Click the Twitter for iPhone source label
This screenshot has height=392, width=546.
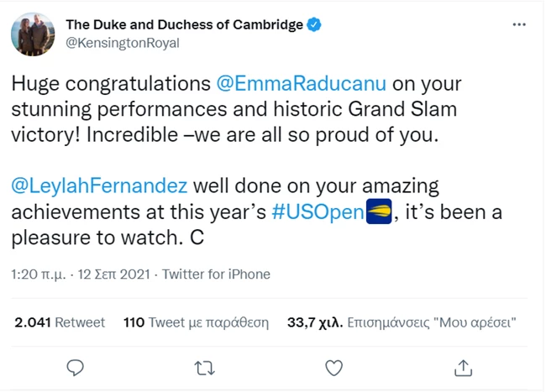(x=216, y=274)
